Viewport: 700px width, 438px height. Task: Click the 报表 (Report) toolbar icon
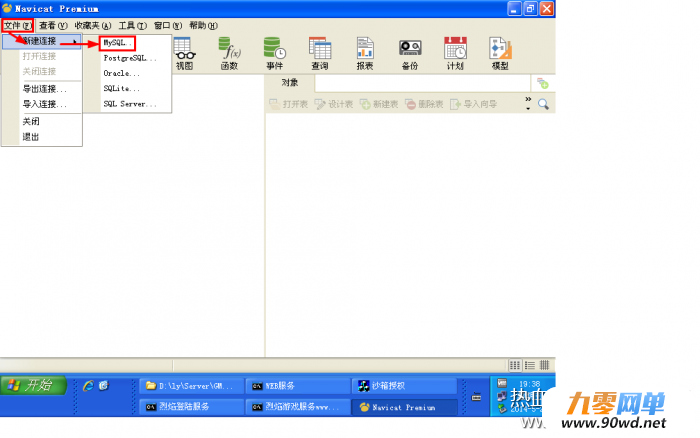(365, 54)
